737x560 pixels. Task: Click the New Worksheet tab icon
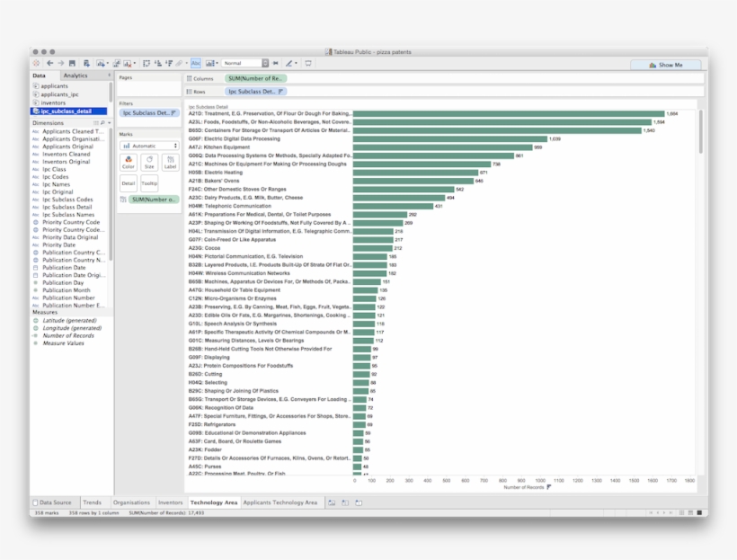tap(332, 502)
